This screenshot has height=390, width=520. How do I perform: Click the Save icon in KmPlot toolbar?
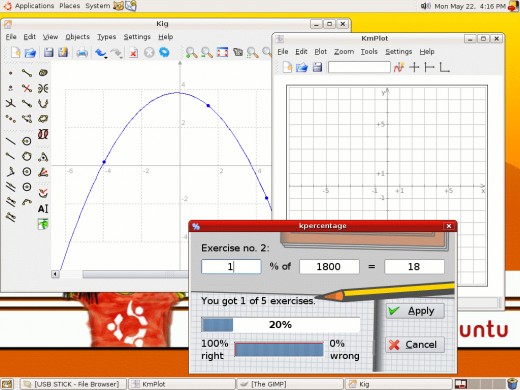pyautogui.click(x=317, y=67)
